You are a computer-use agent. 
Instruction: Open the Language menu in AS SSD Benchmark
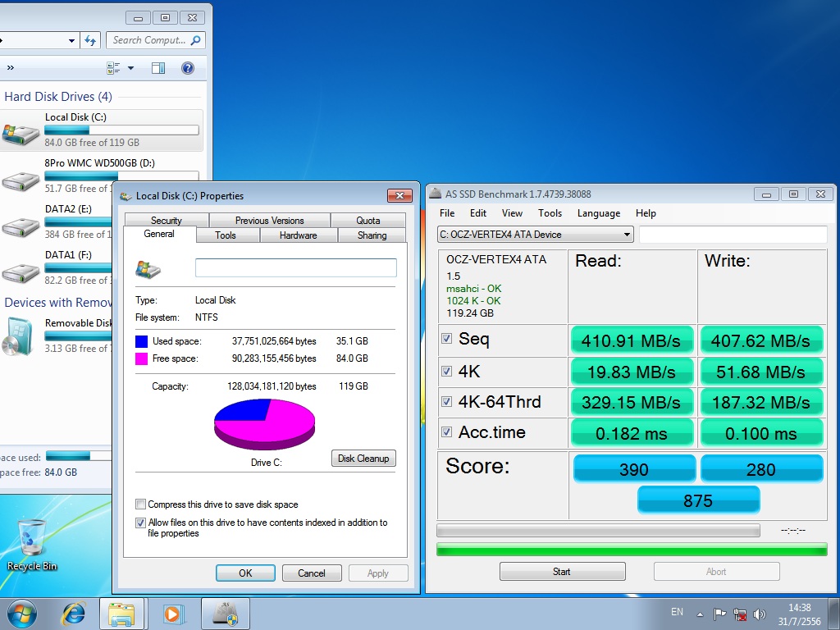click(x=598, y=213)
